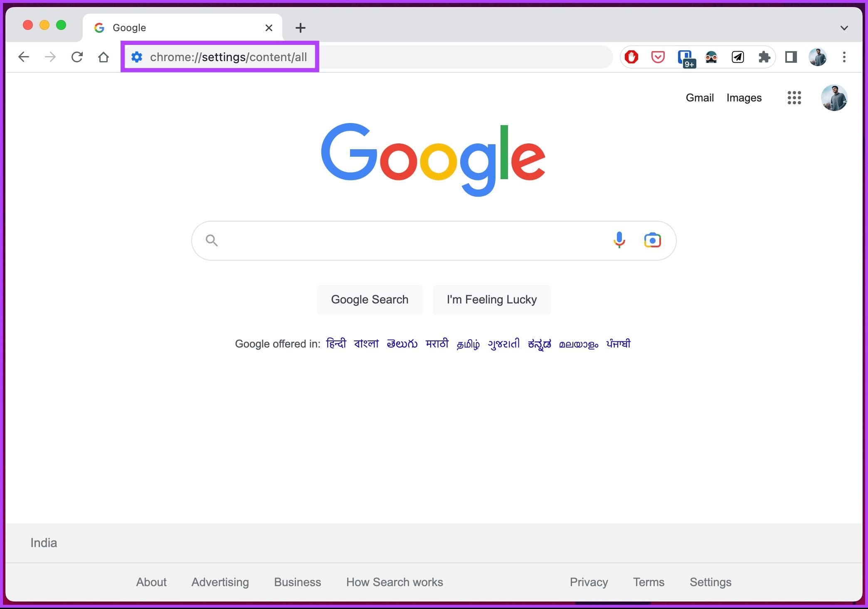Open the Chrome profile avatar in toolbar
The width and height of the screenshot is (868, 609).
[x=818, y=57]
